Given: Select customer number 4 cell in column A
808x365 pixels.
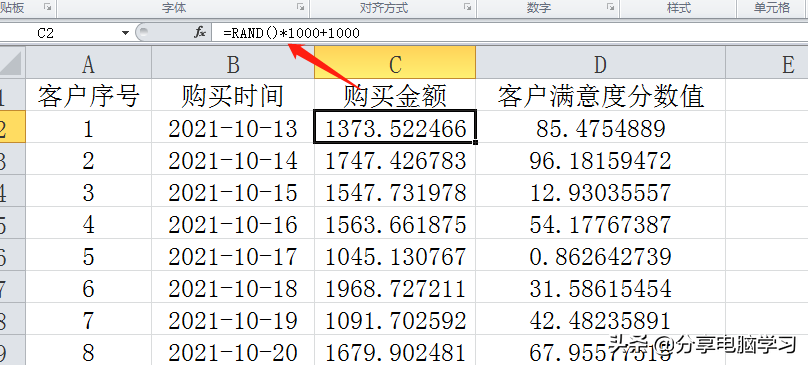Looking at the screenshot, I should coord(89,224).
